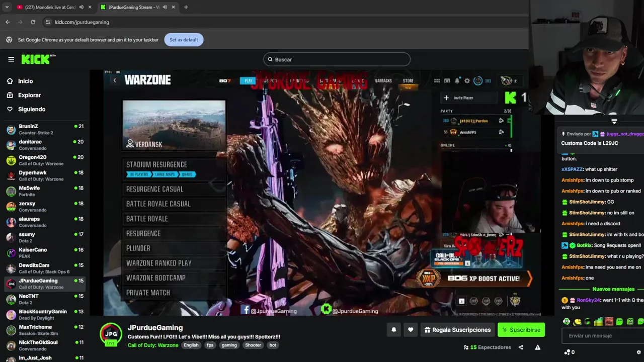The height and width of the screenshot is (362, 644).
Task: Click BotRix username in chat
Action: coord(584,245)
